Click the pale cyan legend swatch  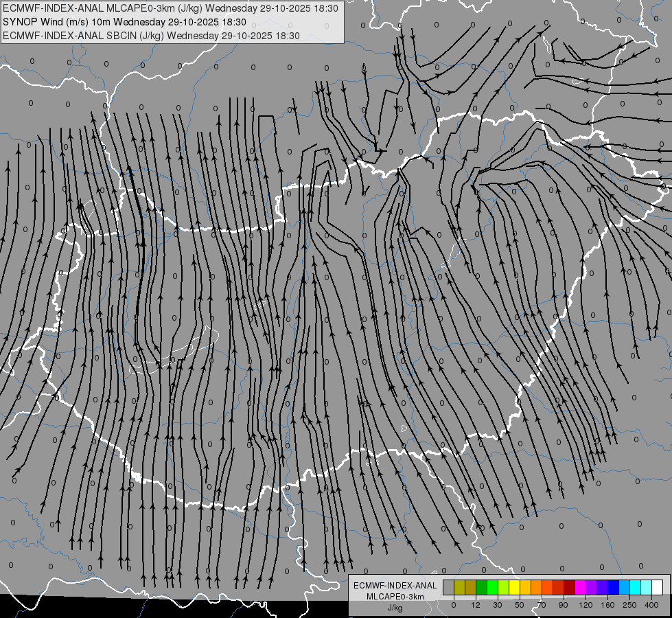pos(647,587)
